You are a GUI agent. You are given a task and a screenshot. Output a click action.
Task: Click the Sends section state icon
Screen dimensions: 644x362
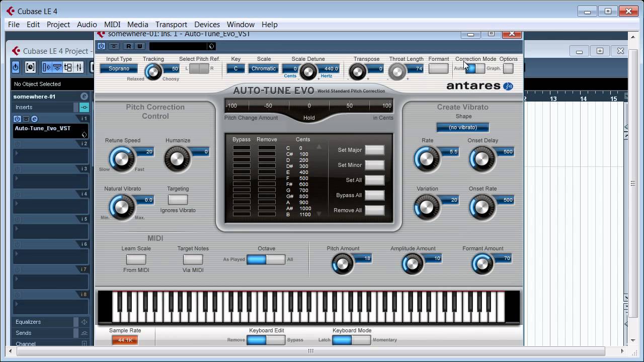[x=84, y=333]
